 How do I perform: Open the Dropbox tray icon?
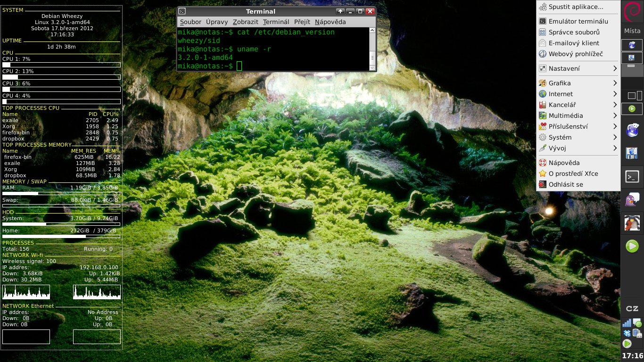627,334
